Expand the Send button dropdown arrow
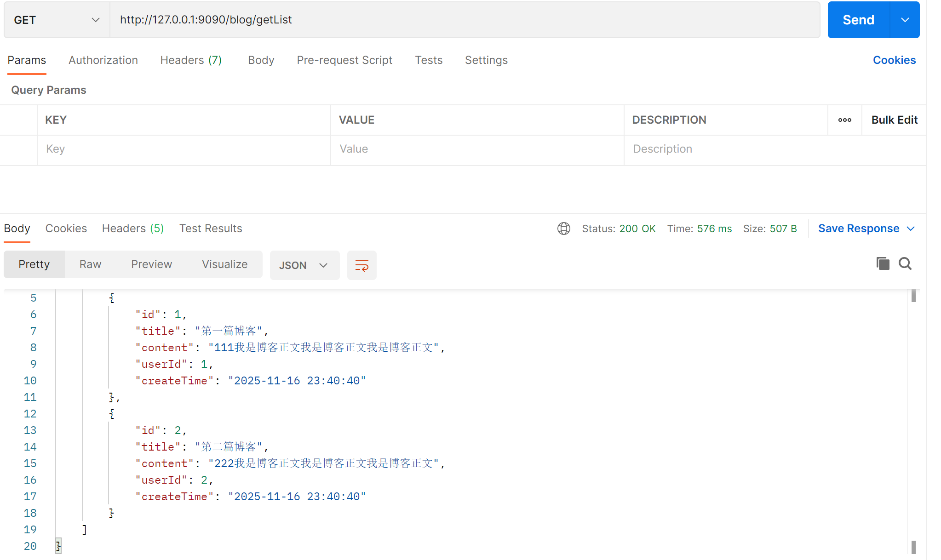 [905, 20]
